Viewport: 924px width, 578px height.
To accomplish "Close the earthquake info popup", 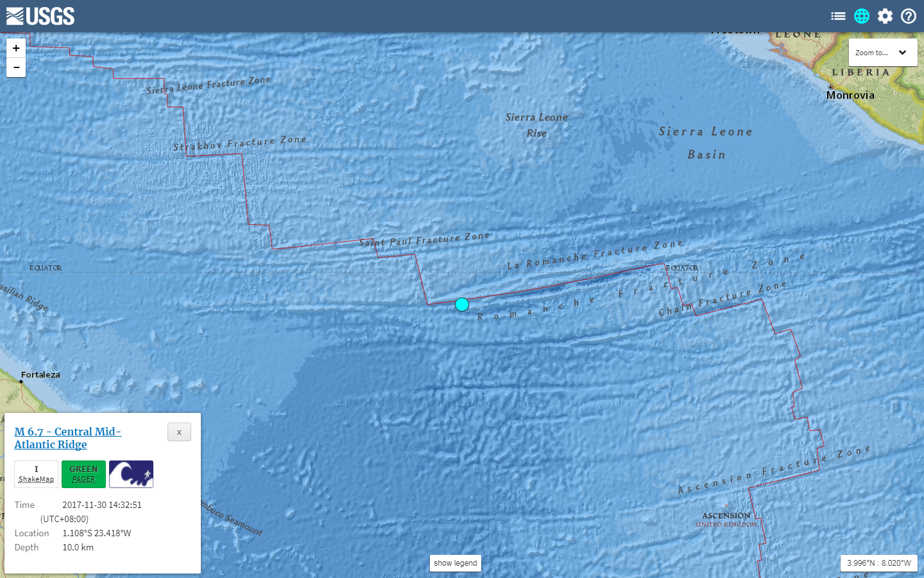I will coord(179,432).
